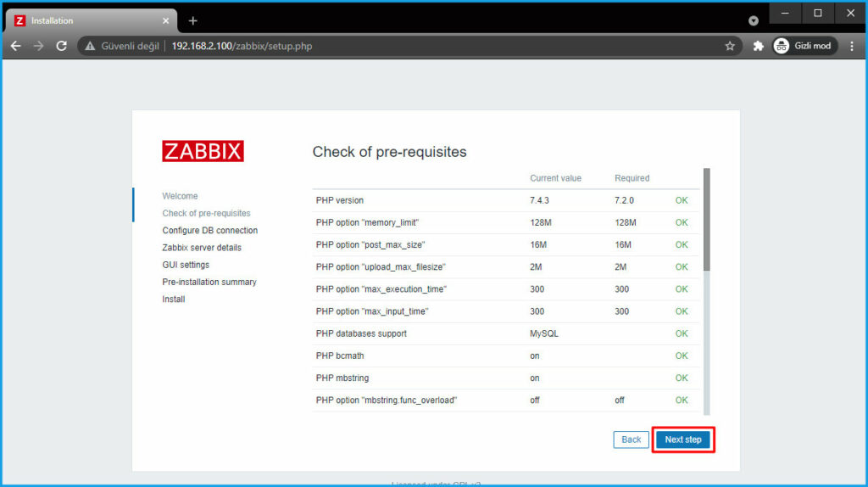The width and height of the screenshot is (868, 487).
Task: Select GUI settings step
Action: (186, 265)
